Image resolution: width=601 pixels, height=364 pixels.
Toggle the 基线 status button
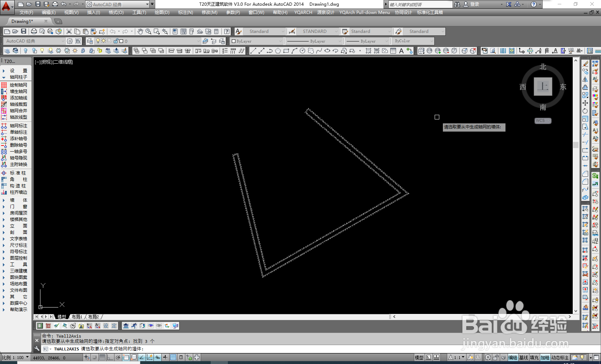523,358
